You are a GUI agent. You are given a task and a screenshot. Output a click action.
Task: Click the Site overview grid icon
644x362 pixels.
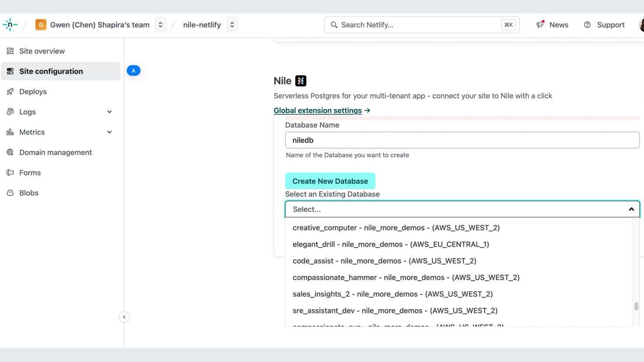(x=10, y=51)
